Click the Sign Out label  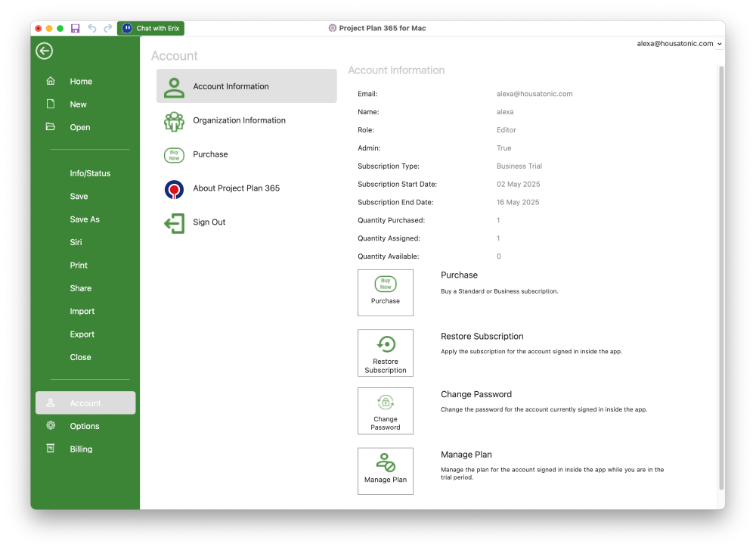(209, 222)
